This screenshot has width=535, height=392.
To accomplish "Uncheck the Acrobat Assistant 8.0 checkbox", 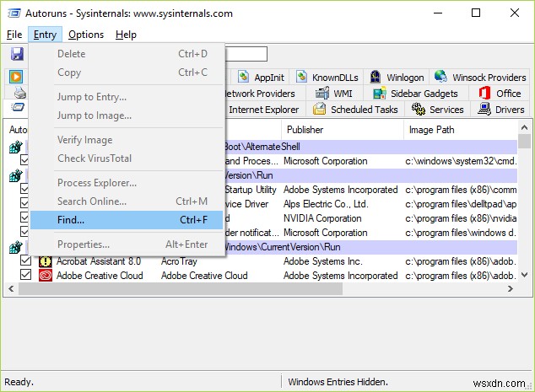I will (26, 261).
